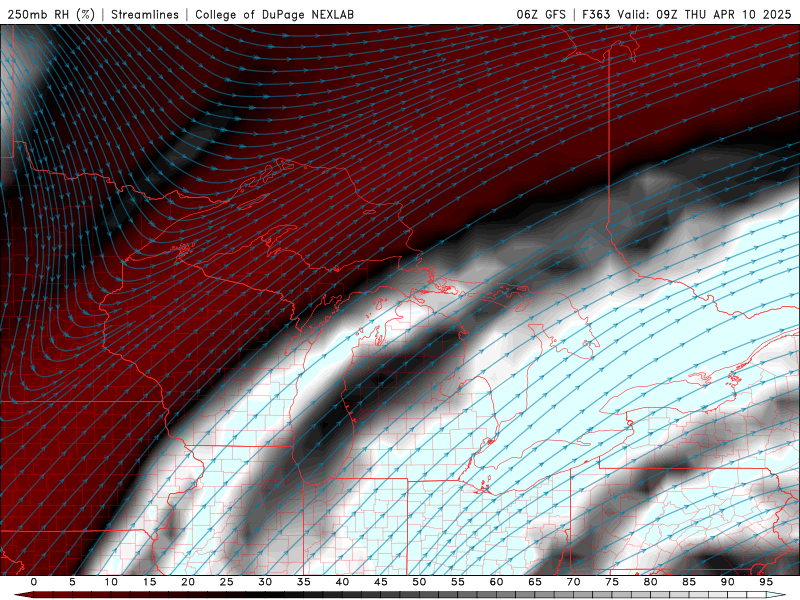Screen dimensions: 800x600
Task: Choose the '75' value on the color bar
Action: click(x=612, y=582)
